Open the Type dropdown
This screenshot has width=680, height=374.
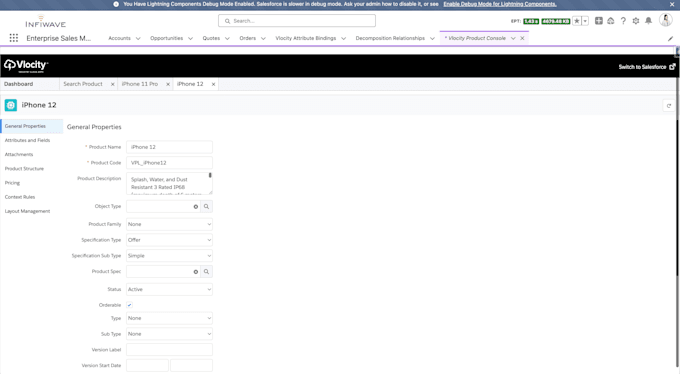pos(169,318)
